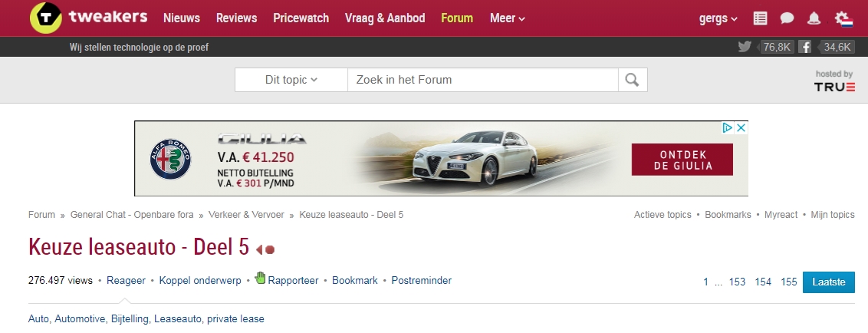
Task: Click the magnifying glass search button
Action: [632, 80]
